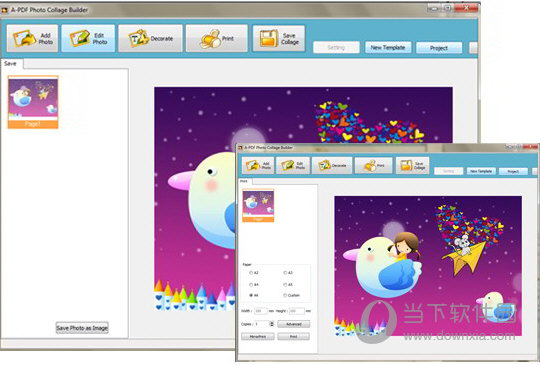Click Setting button in front window
This screenshot has height=365, width=540.
point(448,171)
